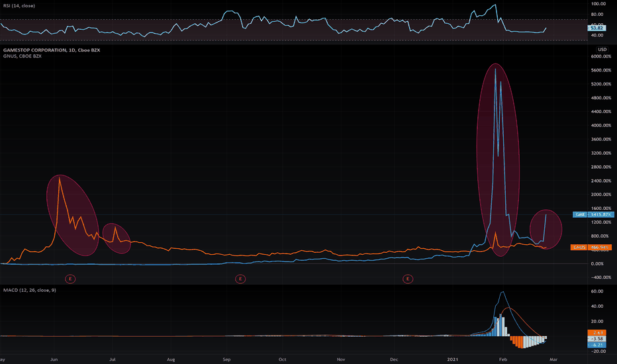Click the -20.00 MACD scale label
The width and height of the screenshot is (617, 364).
[x=598, y=351]
